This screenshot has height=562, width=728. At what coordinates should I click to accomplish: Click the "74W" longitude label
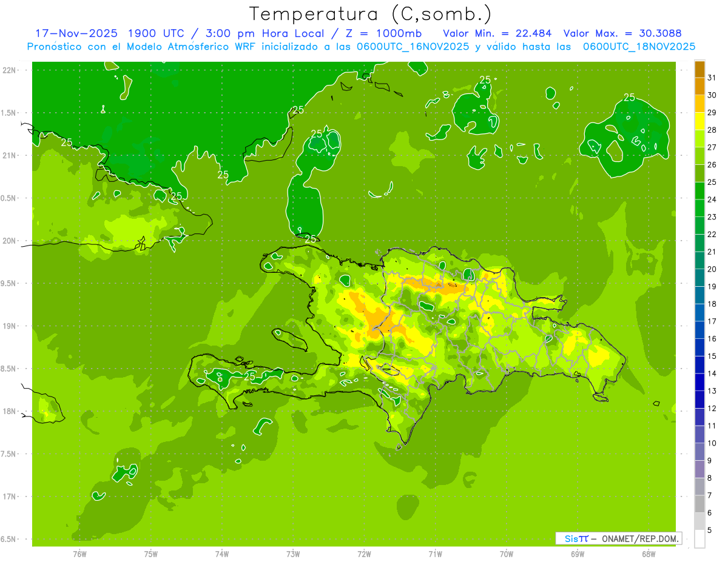tap(221, 554)
